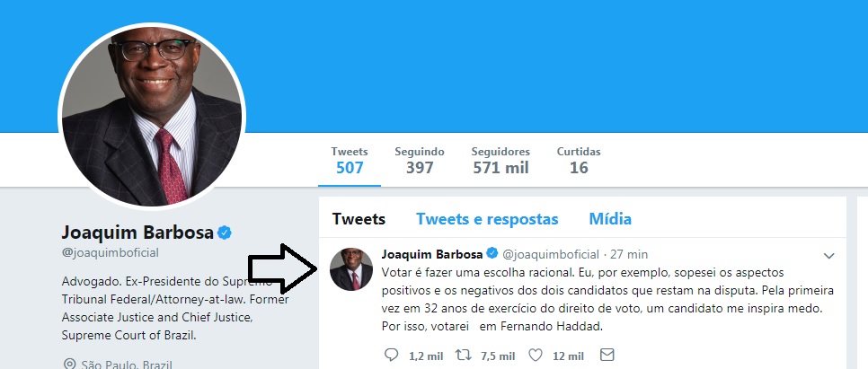
Task: View the Seguindo 397 list
Action: (420, 161)
